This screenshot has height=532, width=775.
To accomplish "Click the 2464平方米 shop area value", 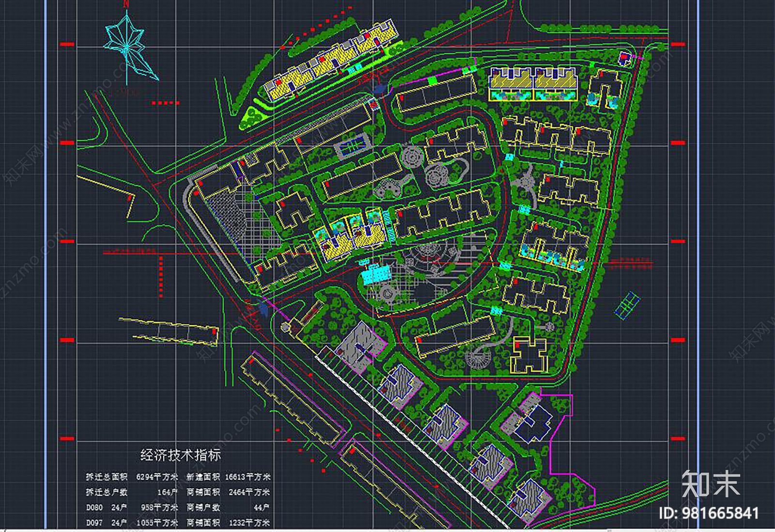I will [x=249, y=492].
